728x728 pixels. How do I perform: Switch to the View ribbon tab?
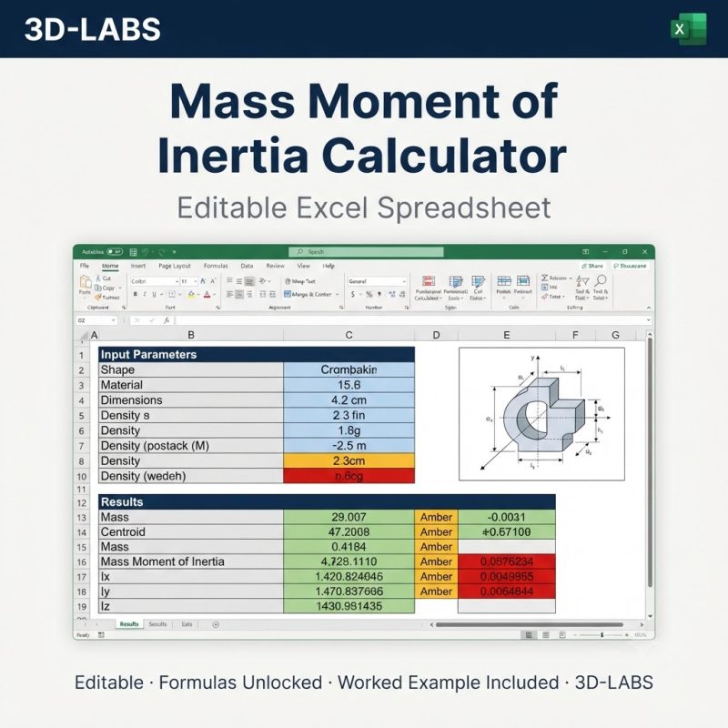(x=304, y=266)
